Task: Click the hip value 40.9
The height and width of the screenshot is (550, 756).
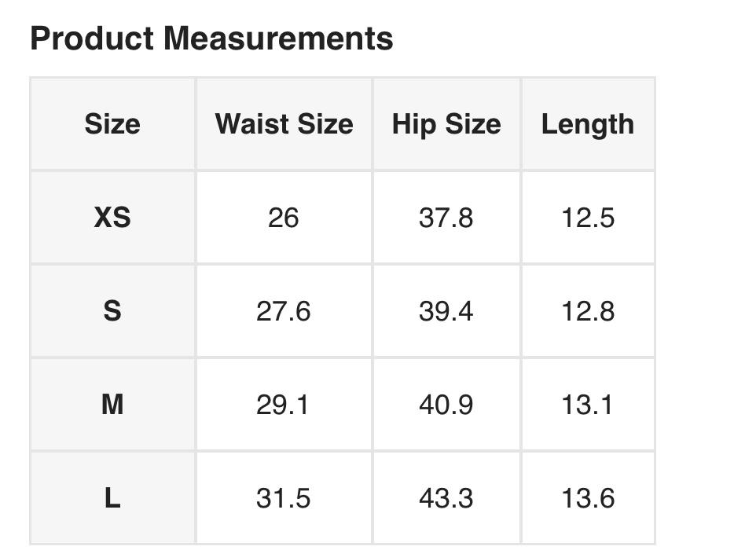Action: pyautogui.click(x=446, y=405)
